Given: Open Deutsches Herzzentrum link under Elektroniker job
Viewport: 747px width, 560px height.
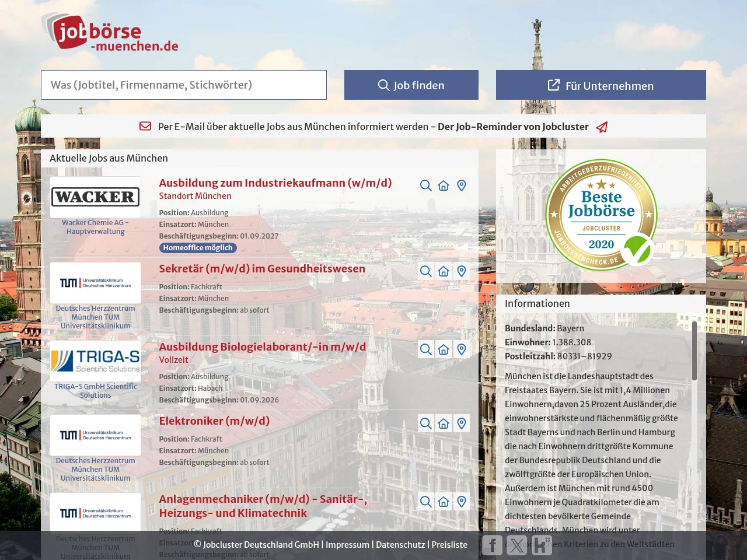Looking at the screenshot, I should point(96,469).
